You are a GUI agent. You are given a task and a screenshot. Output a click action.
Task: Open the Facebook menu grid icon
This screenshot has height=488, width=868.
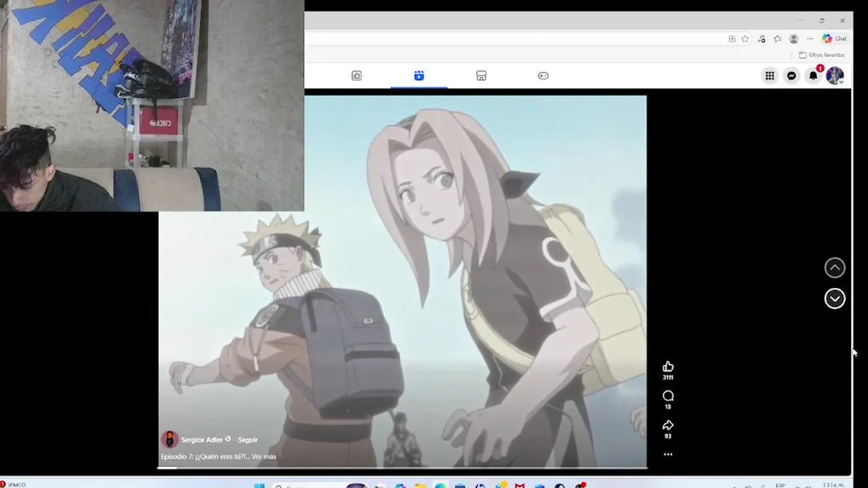point(770,76)
